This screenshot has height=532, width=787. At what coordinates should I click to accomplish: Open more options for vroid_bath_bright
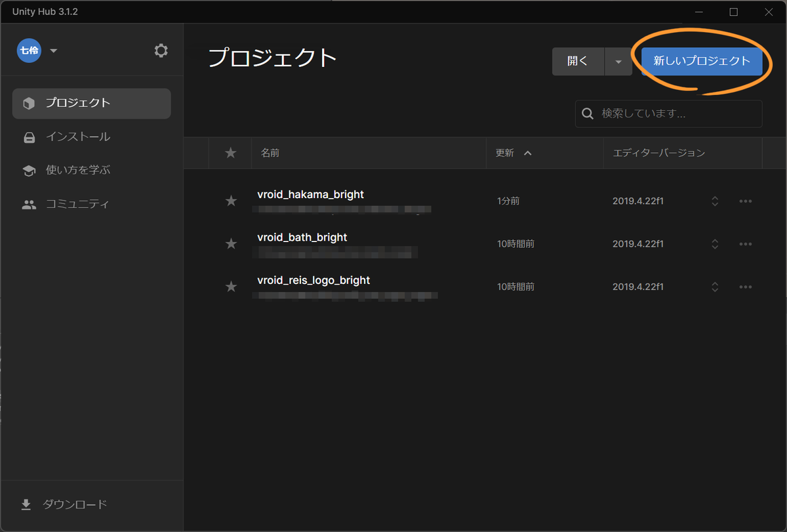point(745,243)
